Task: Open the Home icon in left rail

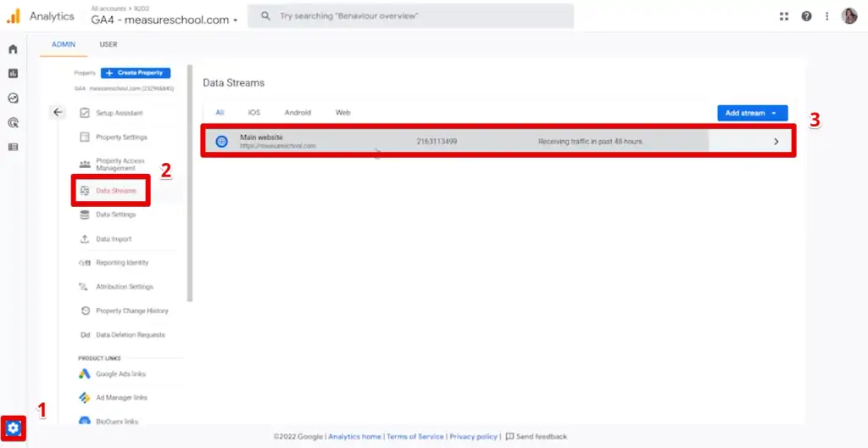Action: point(13,49)
